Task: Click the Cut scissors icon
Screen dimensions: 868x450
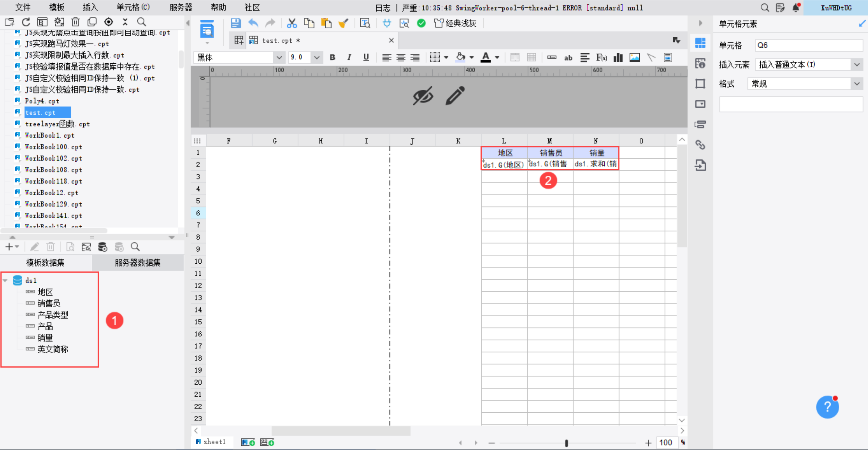Action: click(291, 23)
